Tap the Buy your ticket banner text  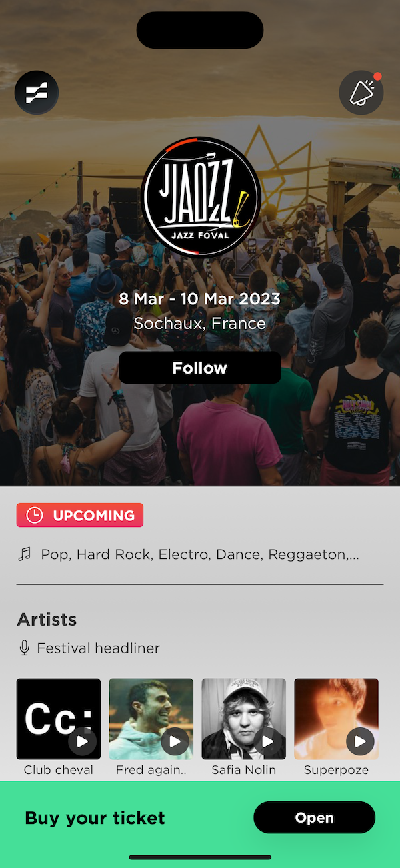(x=95, y=818)
